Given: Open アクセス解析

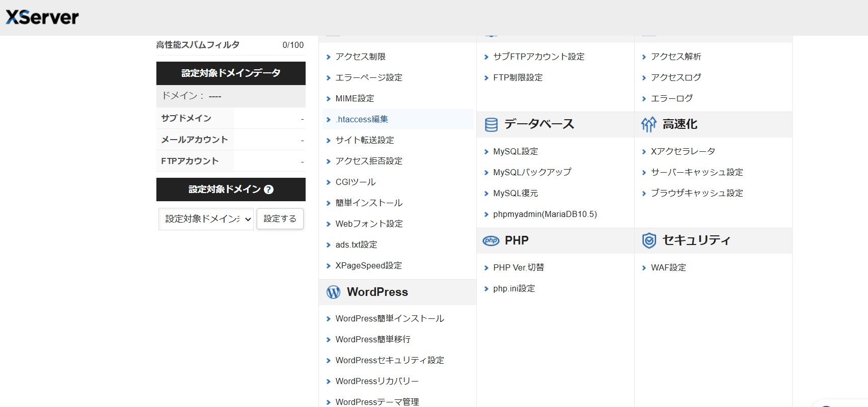Looking at the screenshot, I should click(676, 57).
